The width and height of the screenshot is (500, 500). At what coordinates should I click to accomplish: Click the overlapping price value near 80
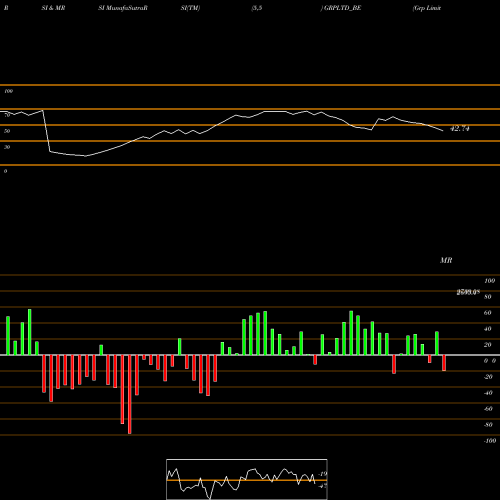pyautogui.click(x=468, y=292)
